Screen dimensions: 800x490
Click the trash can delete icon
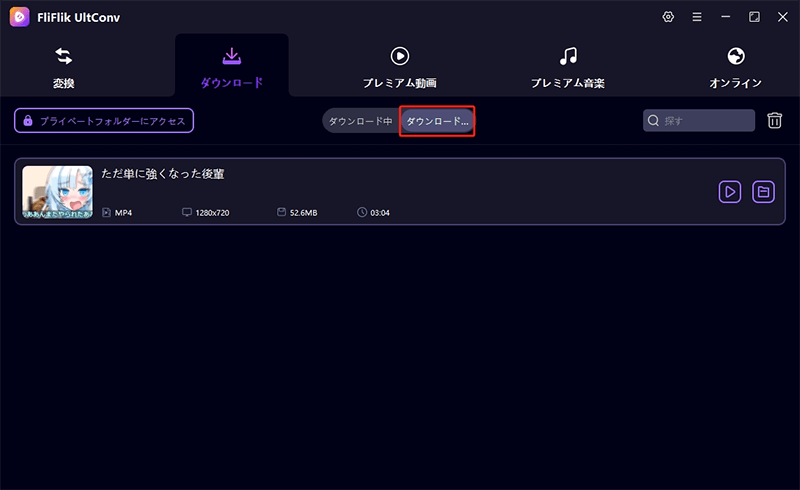coord(774,121)
